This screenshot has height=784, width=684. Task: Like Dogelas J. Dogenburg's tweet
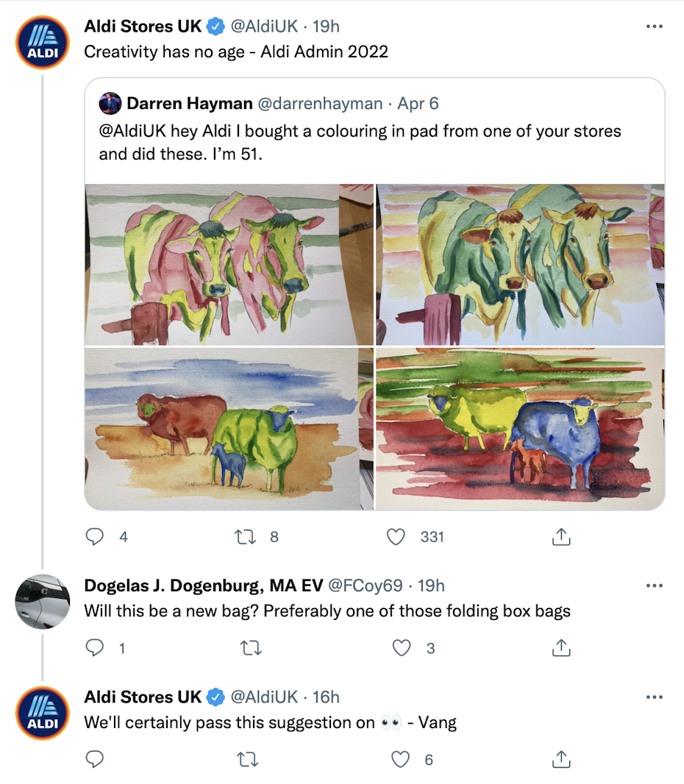click(x=401, y=648)
